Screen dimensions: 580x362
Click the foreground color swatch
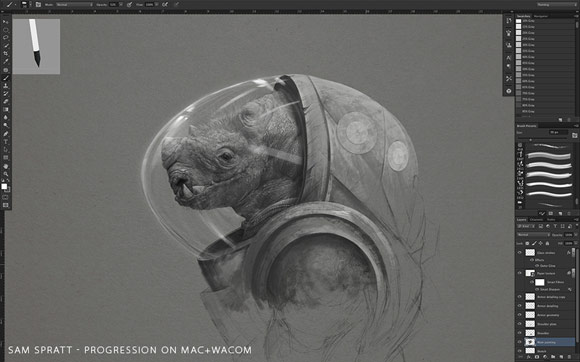coord(4,186)
